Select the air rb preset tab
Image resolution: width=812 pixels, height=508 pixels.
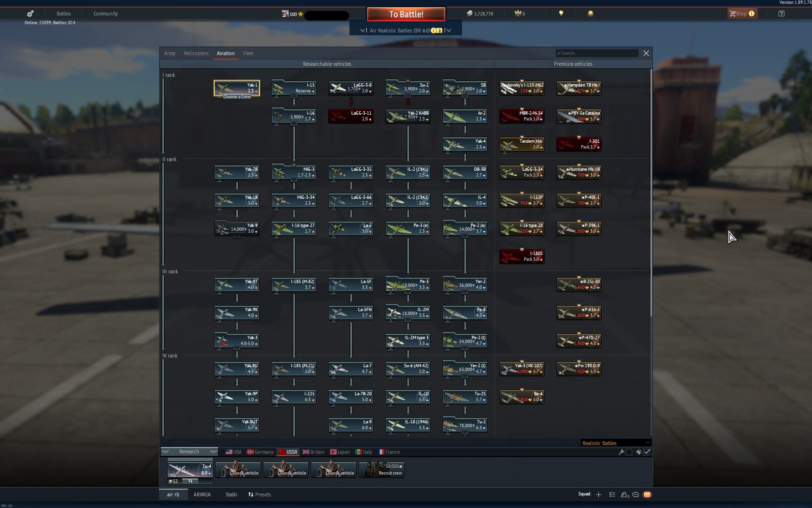pos(173,494)
